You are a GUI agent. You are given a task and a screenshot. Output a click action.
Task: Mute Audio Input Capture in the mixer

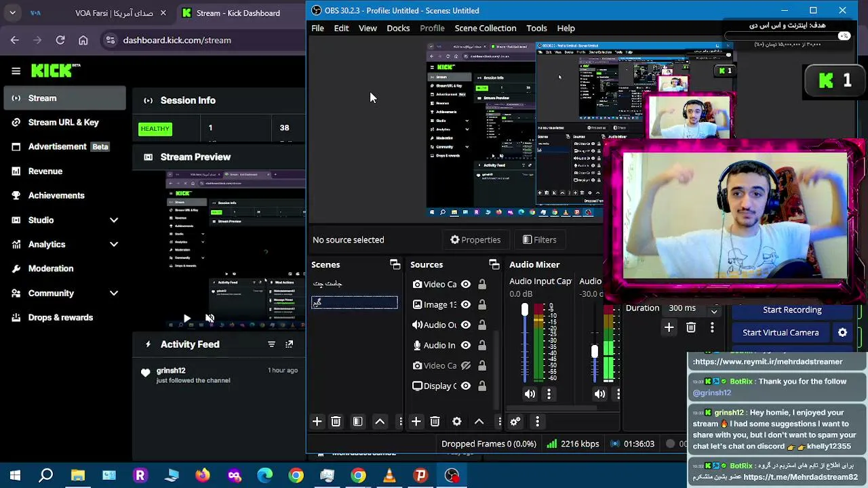click(530, 394)
